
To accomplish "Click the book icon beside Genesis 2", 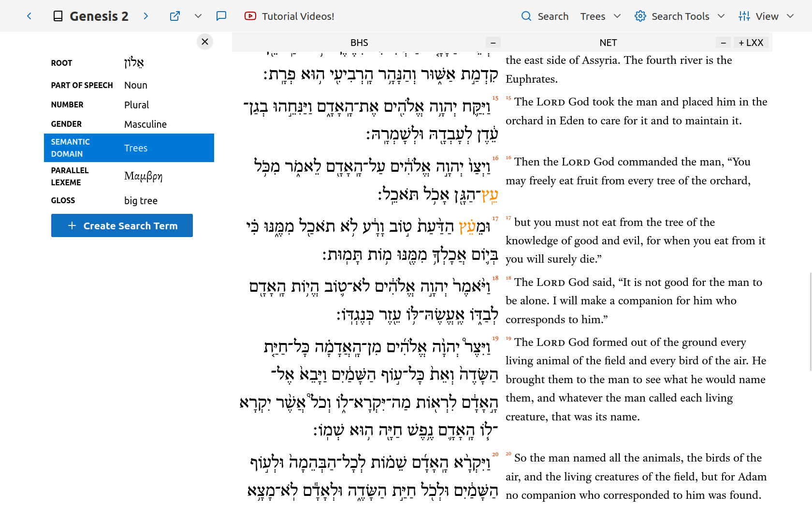I will pos(58,16).
